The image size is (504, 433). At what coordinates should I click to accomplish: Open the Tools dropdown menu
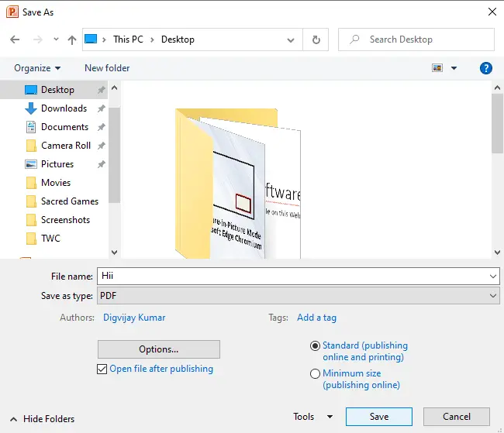click(312, 417)
